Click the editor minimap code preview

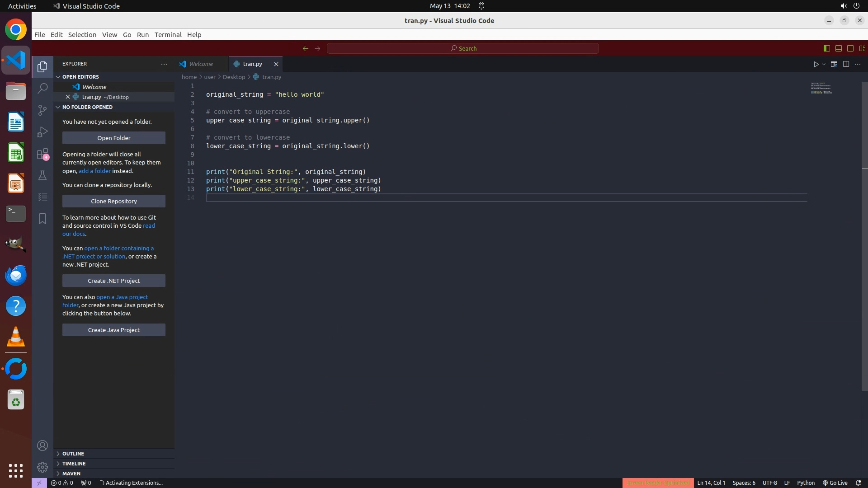coord(821,88)
